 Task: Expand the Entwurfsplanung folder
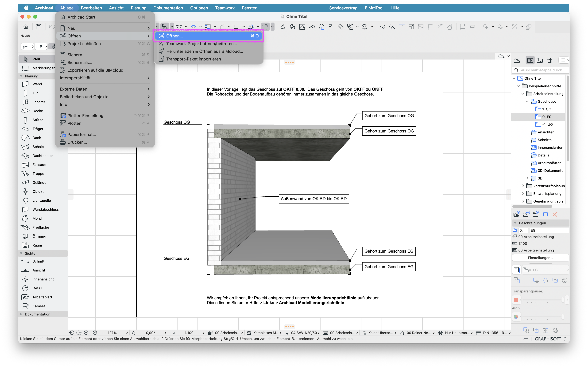523,194
